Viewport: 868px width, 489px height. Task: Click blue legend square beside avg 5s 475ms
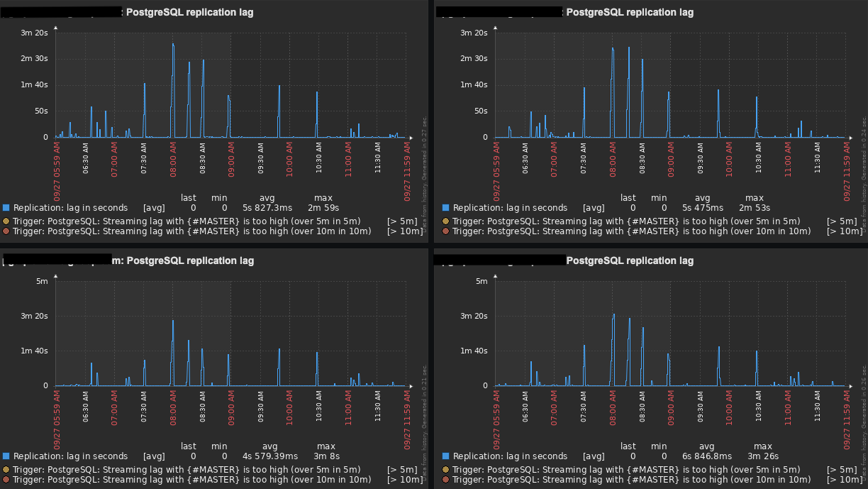point(446,208)
